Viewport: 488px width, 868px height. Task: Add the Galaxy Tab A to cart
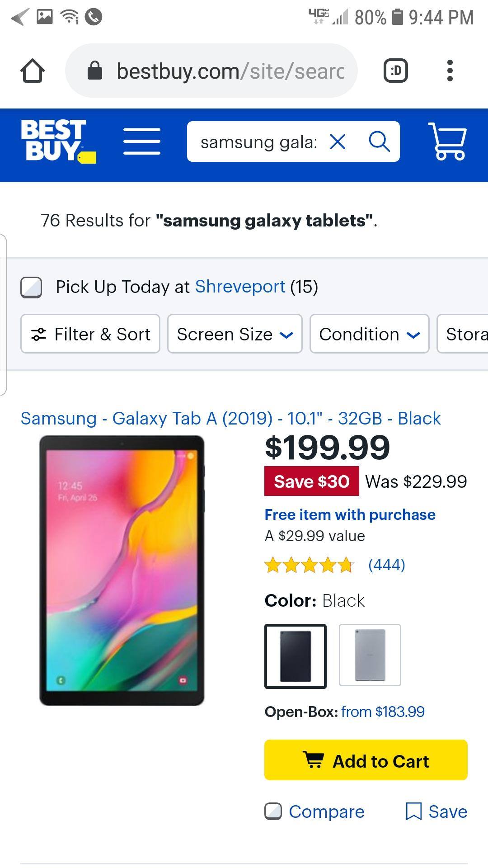click(366, 761)
